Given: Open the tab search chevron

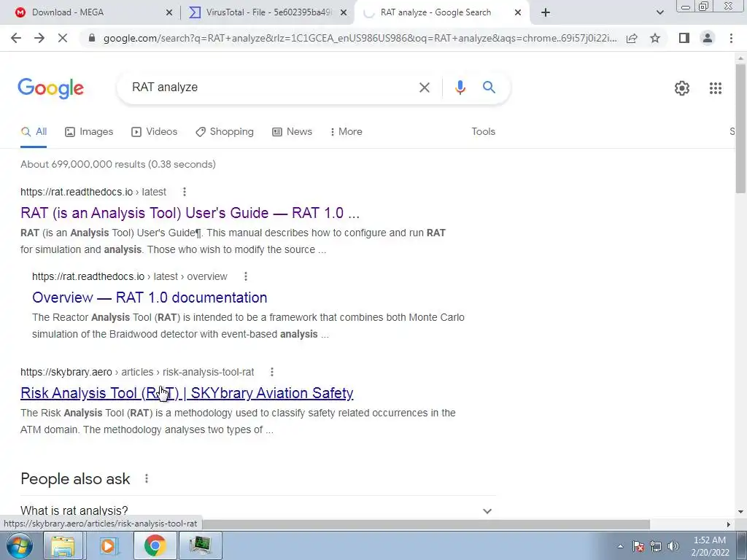Looking at the screenshot, I should (x=659, y=12).
